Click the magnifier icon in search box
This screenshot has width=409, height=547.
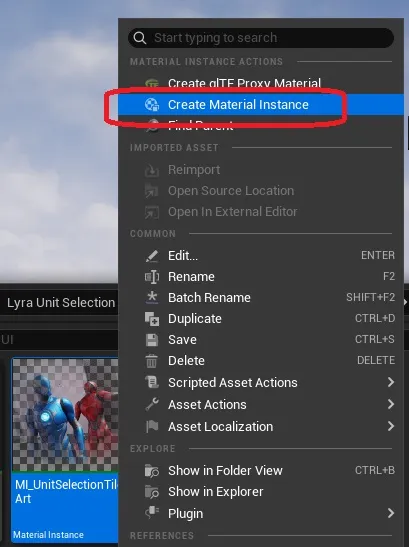(x=140, y=38)
